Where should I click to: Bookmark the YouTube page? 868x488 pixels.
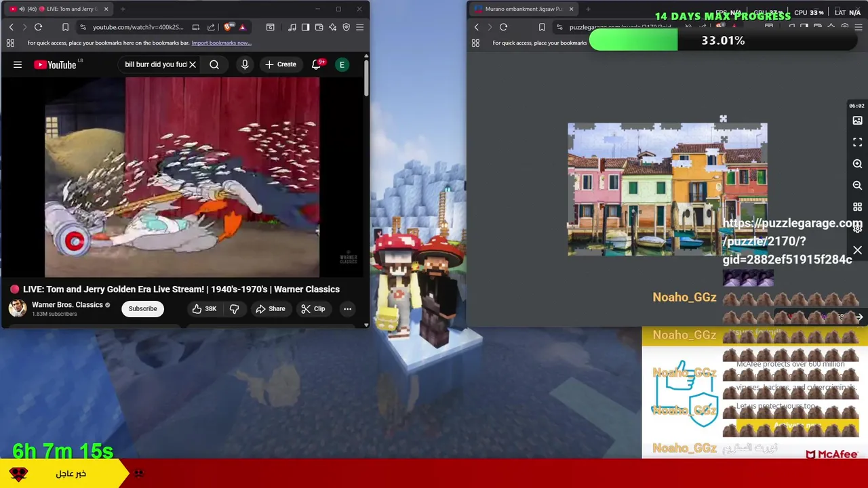(65, 27)
